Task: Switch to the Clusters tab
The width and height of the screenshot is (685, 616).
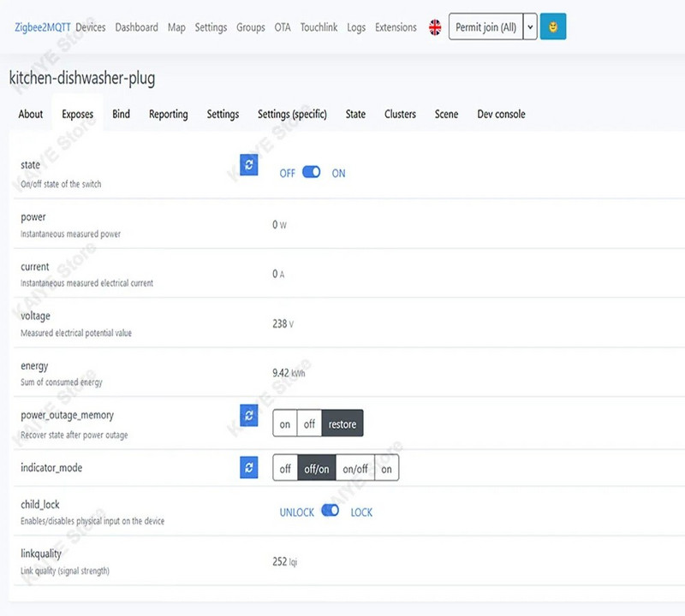Action: (400, 114)
